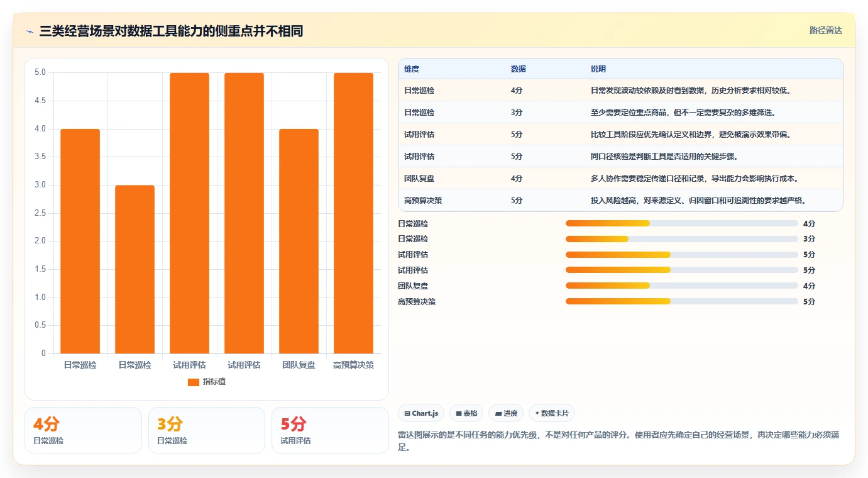
Task: Click the 日常巡检 bar reaching 3.0
Action: point(135,269)
